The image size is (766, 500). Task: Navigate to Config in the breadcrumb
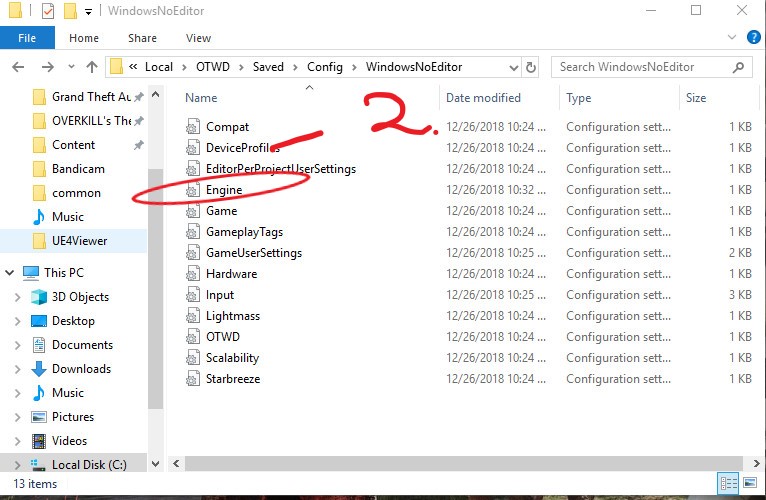pyautogui.click(x=324, y=67)
